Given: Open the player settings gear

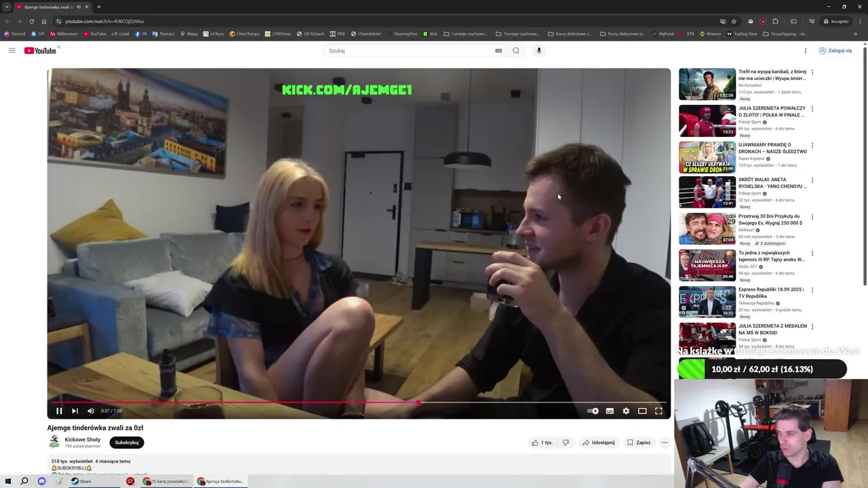Looking at the screenshot, I should click(x=626, y=411).
